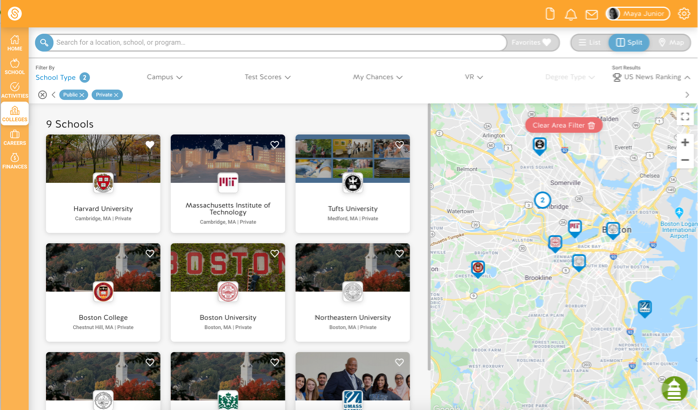
Task: Unfavorite Harvard University using its heart
Action: [150, 145]
